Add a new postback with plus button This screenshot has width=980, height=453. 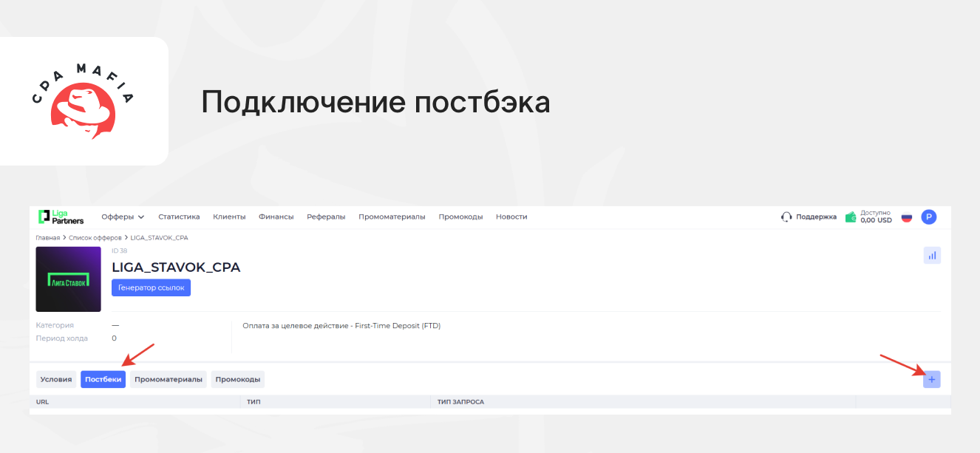931,379
